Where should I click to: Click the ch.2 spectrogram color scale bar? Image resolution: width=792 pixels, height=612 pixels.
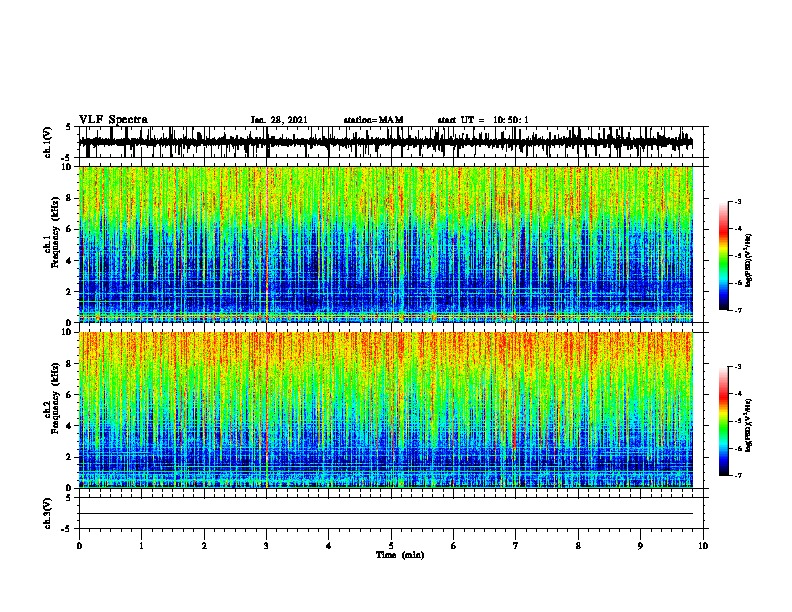coord(723,421)
